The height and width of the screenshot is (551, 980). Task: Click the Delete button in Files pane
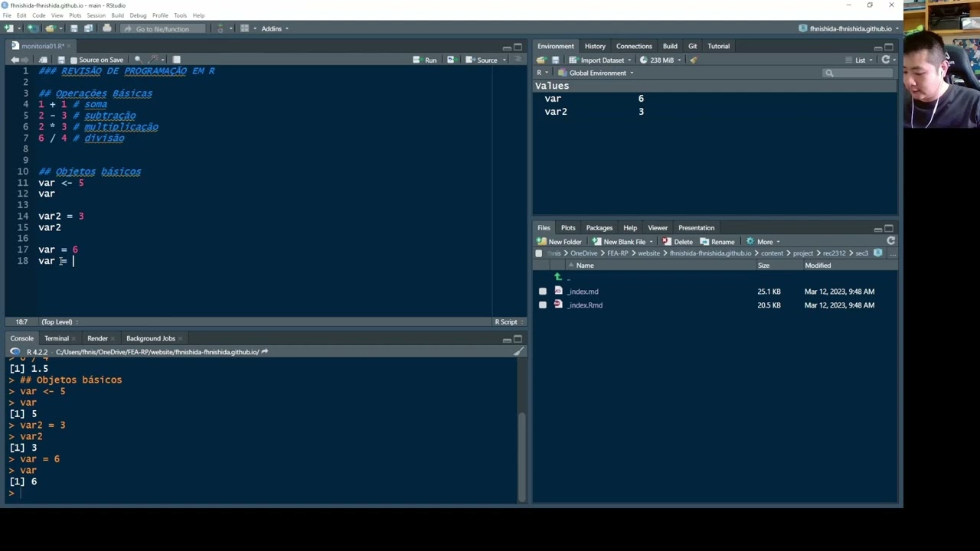(678, 241)
